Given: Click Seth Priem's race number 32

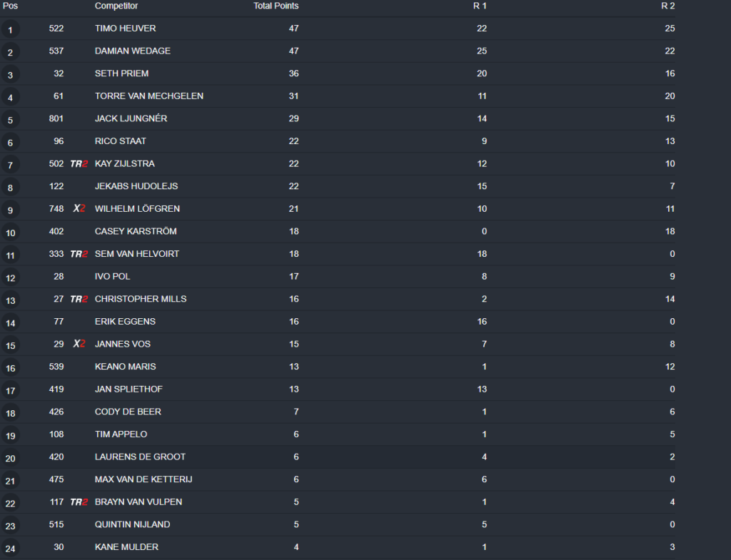Looking at the screenshot, I should coord(58,73).
